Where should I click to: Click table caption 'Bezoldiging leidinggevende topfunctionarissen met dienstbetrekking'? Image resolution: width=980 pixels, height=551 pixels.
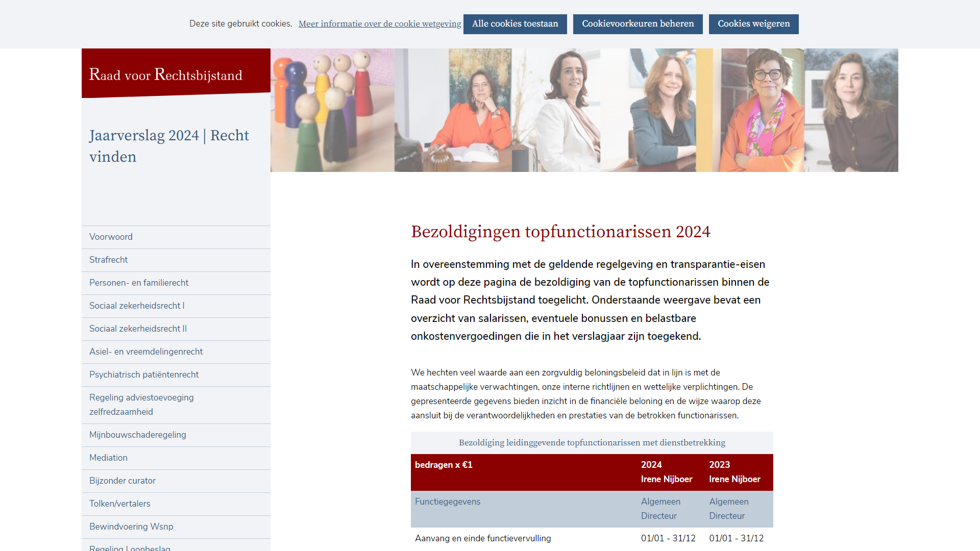(x=592, y=443)
